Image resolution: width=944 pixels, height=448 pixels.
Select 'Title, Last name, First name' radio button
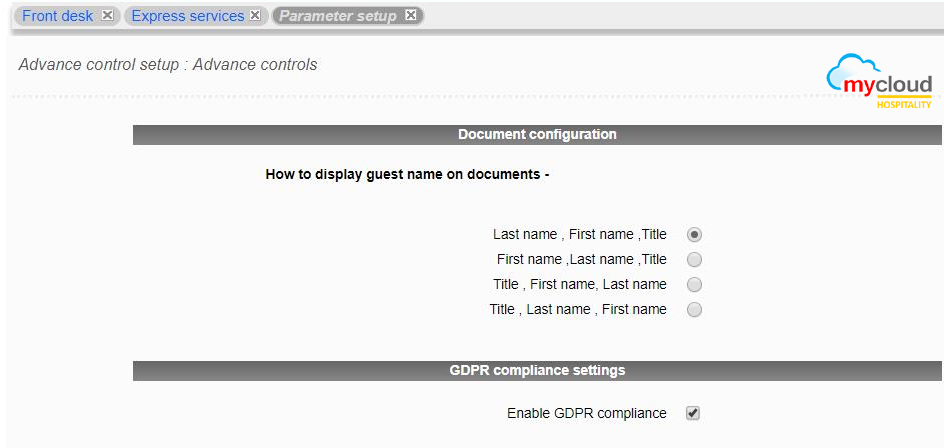click(x=695, y=309)
